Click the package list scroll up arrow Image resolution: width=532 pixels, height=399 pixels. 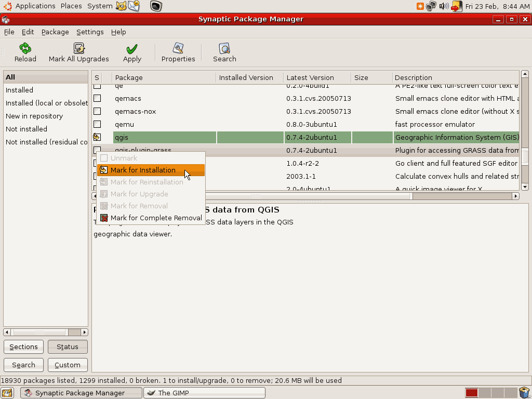click(x=525, y=74)
